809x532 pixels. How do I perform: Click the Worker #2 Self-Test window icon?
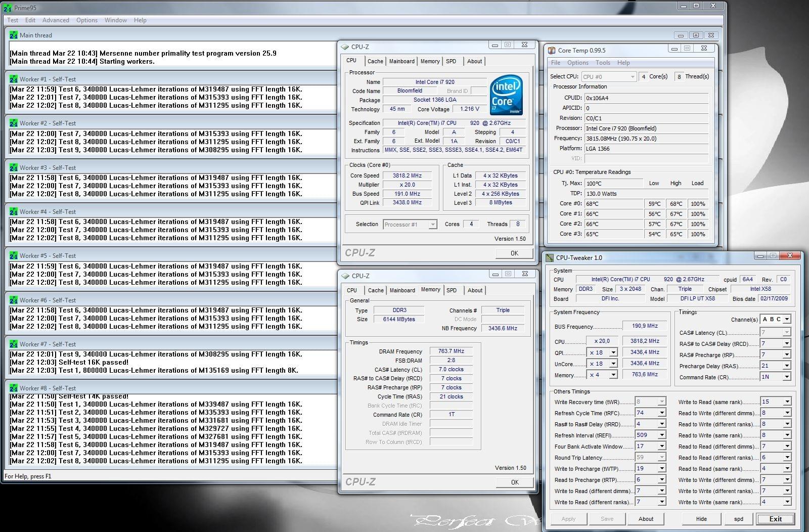(14, 123)
